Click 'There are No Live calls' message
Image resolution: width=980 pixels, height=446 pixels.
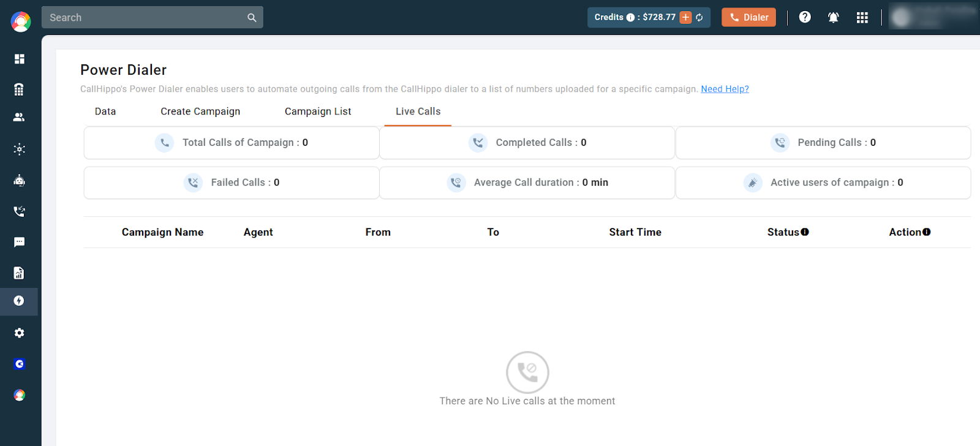527,401
